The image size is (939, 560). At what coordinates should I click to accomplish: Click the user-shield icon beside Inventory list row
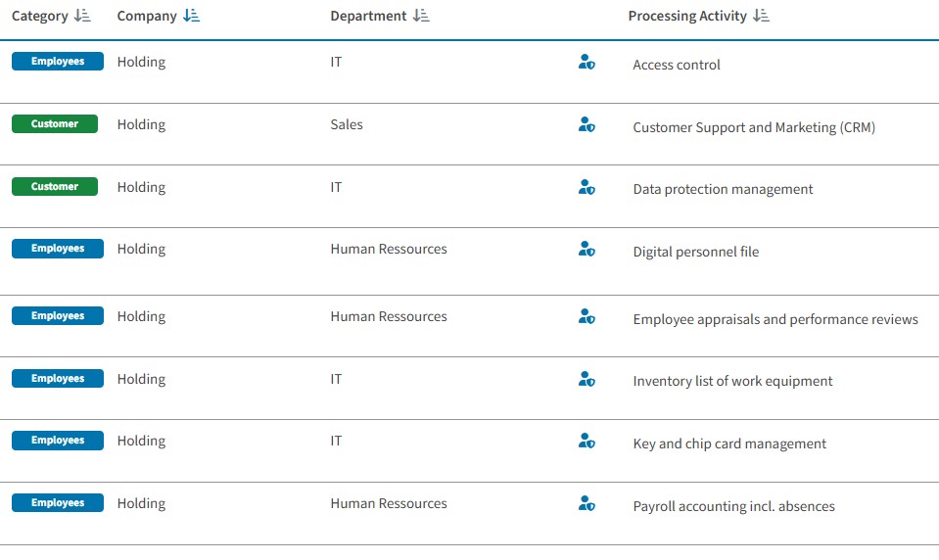pos(587,380)
